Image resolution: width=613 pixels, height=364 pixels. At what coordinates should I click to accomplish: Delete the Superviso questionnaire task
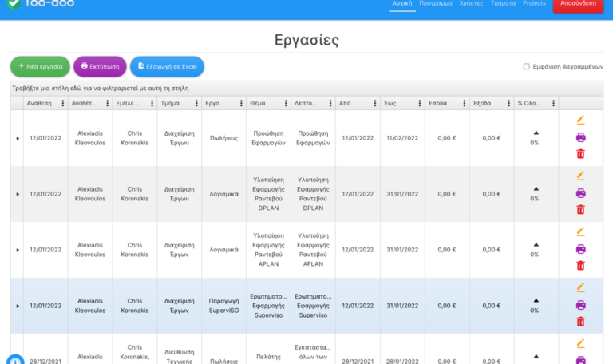pyautogui.click(x=580, y=321)
